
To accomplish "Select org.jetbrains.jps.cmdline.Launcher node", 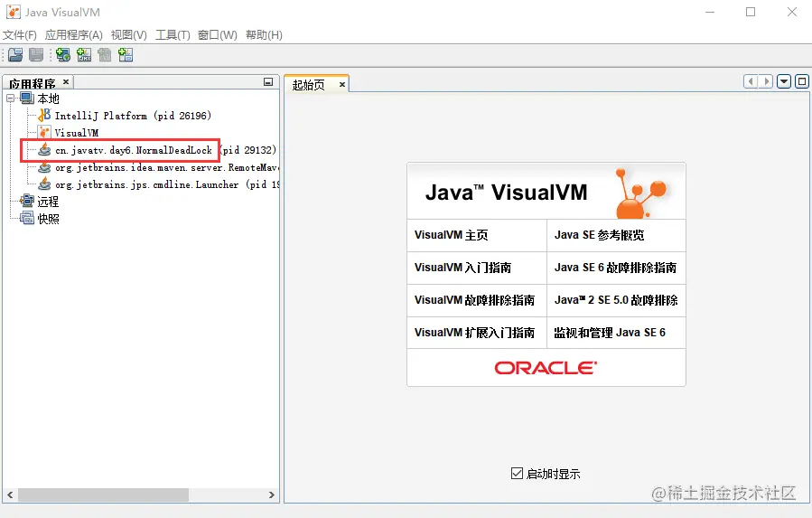I will (167, 184).
